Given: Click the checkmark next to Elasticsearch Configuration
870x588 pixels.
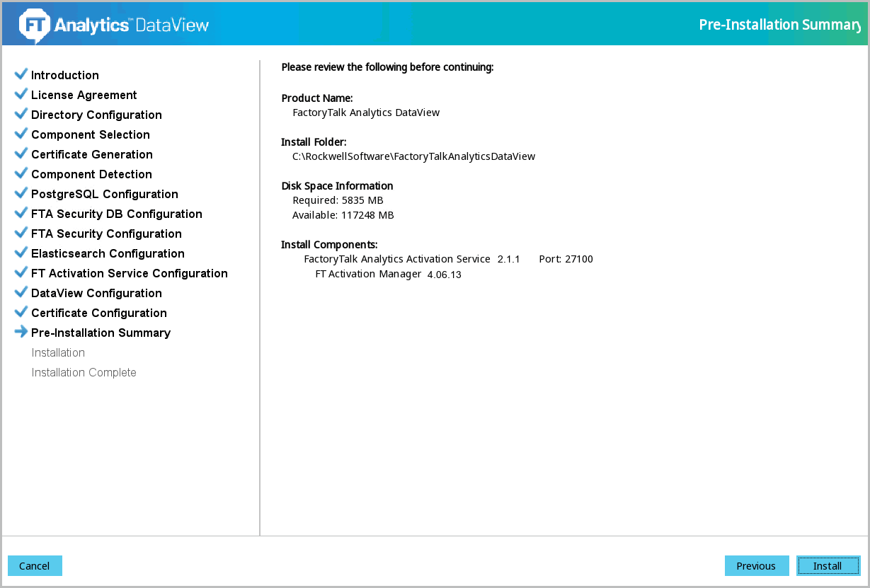Looking at the screenshot, I should (21, 253).
